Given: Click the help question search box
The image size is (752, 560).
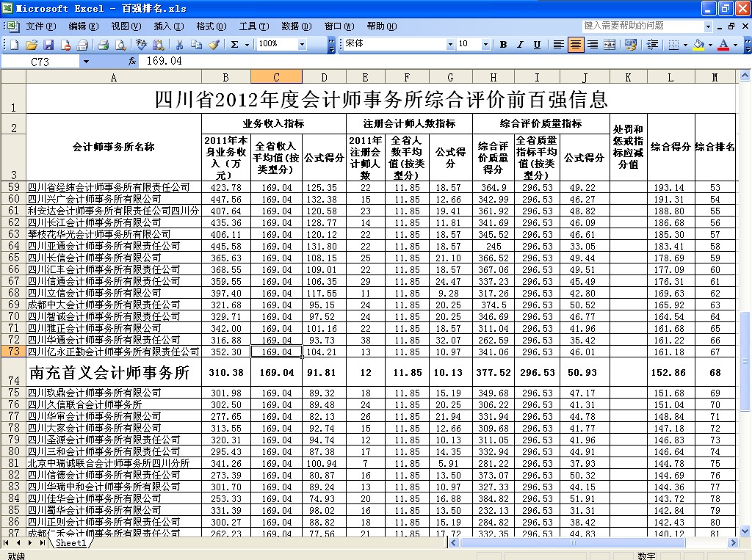Looking at the screenshot, I should point(642,26).
